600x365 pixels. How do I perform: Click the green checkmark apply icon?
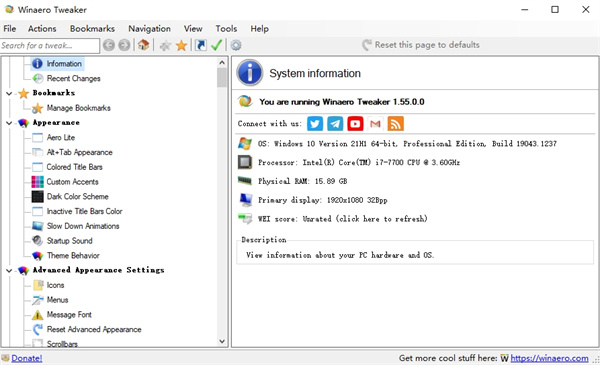click(x=217, y=45)
